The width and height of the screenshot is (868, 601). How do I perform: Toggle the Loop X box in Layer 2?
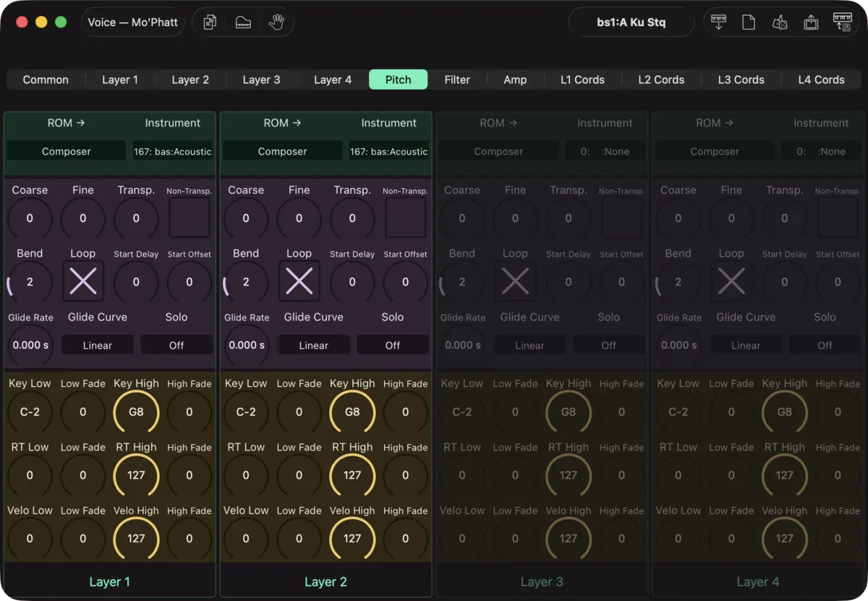click(x=299, y=281)
